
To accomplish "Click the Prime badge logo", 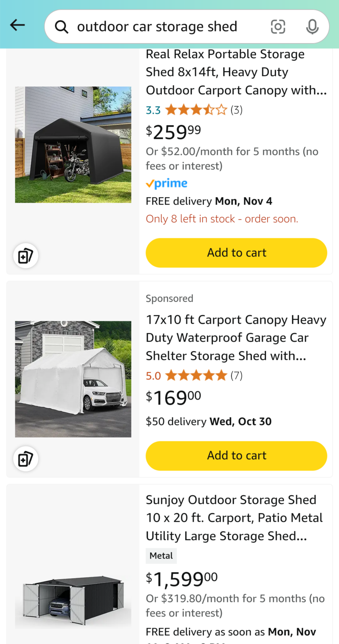I will pyautogui.click(x=167, y=184).
